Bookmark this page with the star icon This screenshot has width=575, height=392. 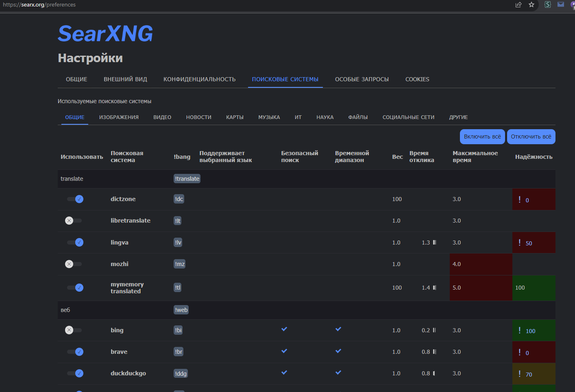pyautogui.click(x=531, y=5)
